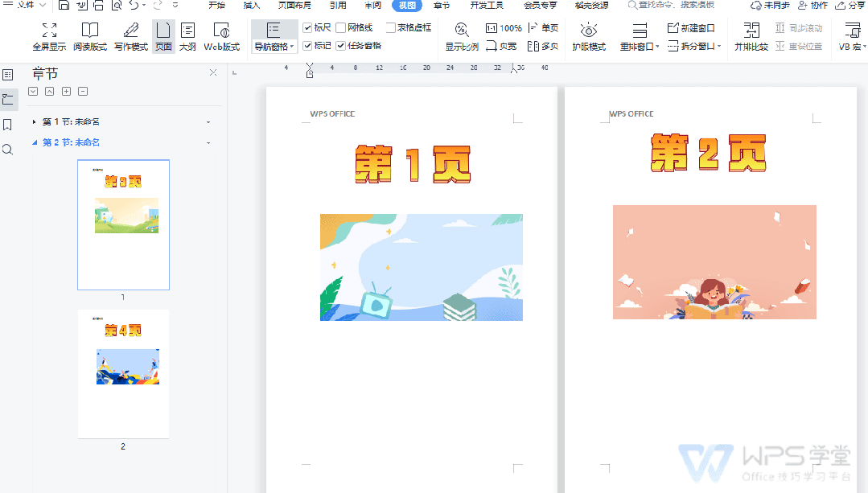868x493 pixels.
Task: Show 单页 single page view
Action: tap(543, 28)
